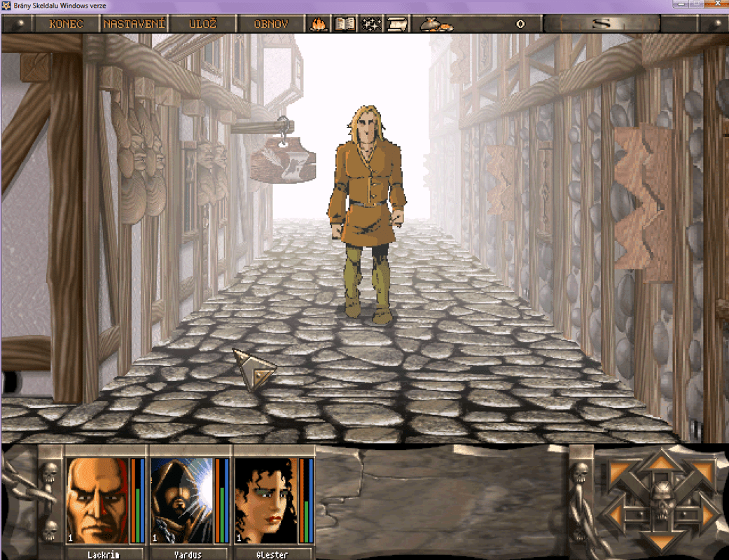Strafe left with the left arrow
Viewport: 729px width, 560px height.
pyautogui.click(x=616, y=514)
